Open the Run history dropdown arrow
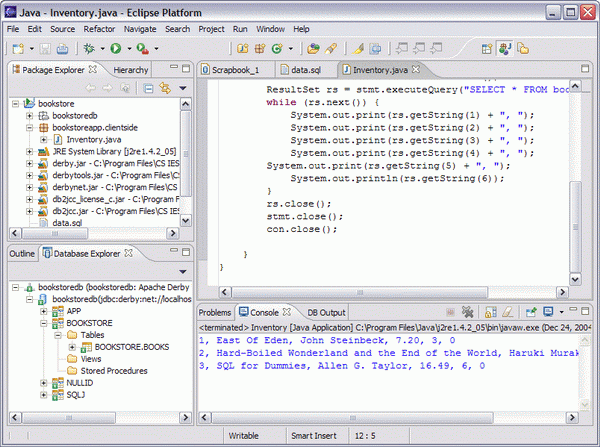 pos(129,49)
